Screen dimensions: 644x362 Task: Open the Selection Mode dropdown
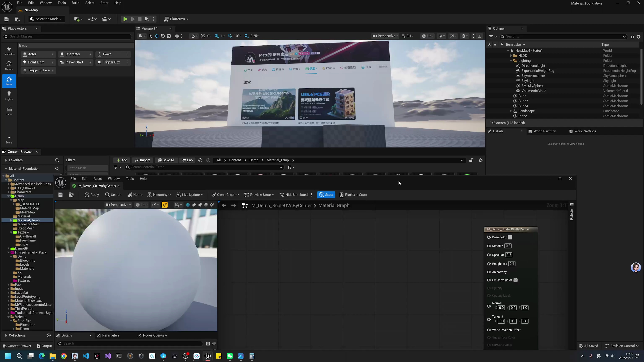(46, 19)
